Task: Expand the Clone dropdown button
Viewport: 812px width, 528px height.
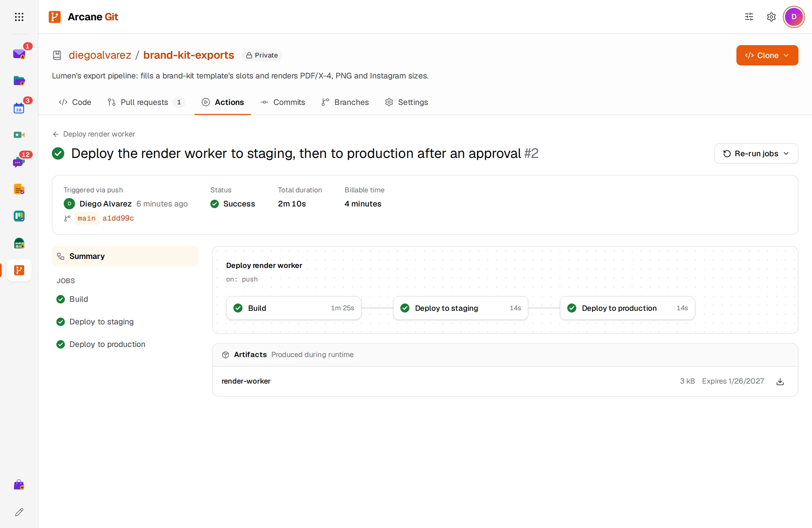Action: [767, 55]
